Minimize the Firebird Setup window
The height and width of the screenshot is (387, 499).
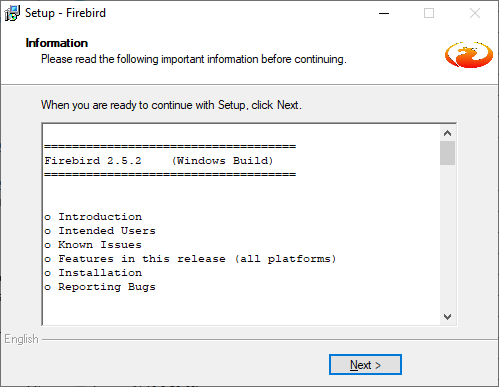pyautogui.click(x=384, y=13)
